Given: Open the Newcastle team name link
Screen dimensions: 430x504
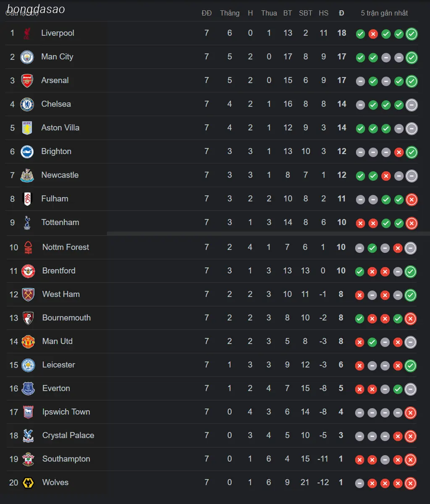Looking at the screenshot, I should click(x=60, y=175).
